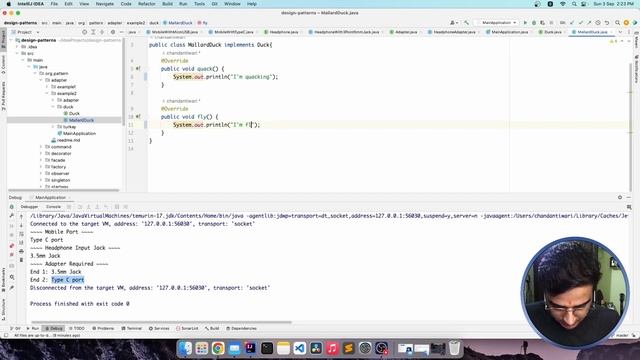
Task: Click the scroll-up arrow in console gutter
Action: (21, 216)
